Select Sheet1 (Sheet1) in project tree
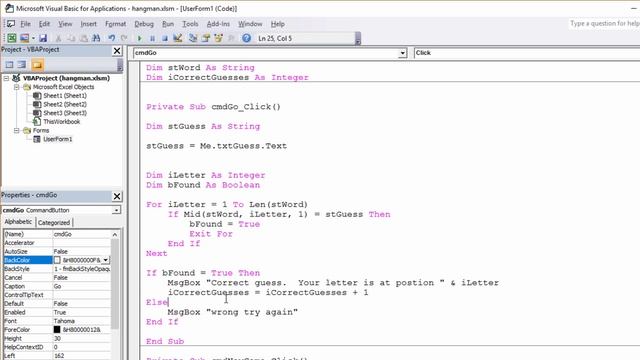 pos(64,96)
